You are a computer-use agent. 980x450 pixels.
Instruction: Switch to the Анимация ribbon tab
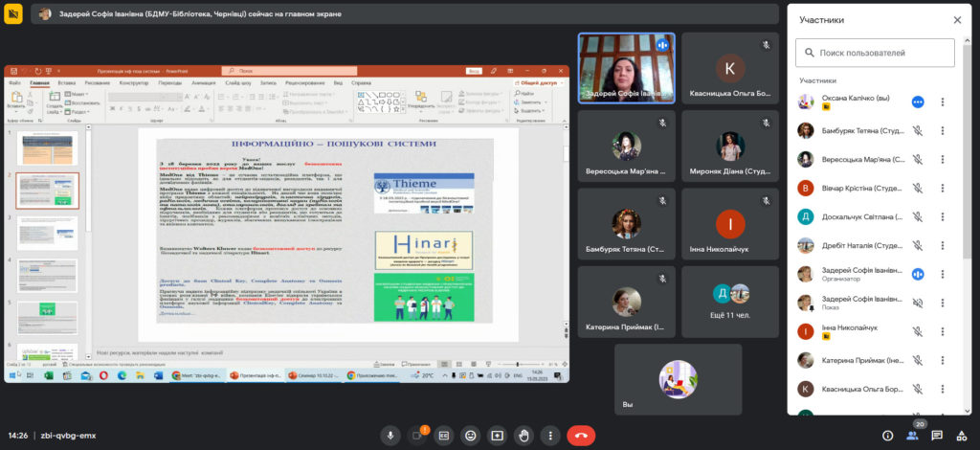203,83
